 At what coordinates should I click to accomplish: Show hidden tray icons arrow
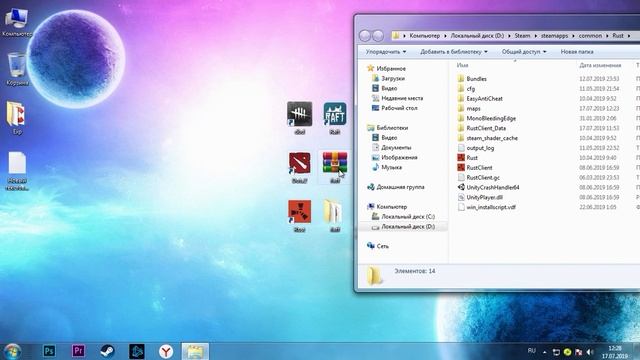544,352
